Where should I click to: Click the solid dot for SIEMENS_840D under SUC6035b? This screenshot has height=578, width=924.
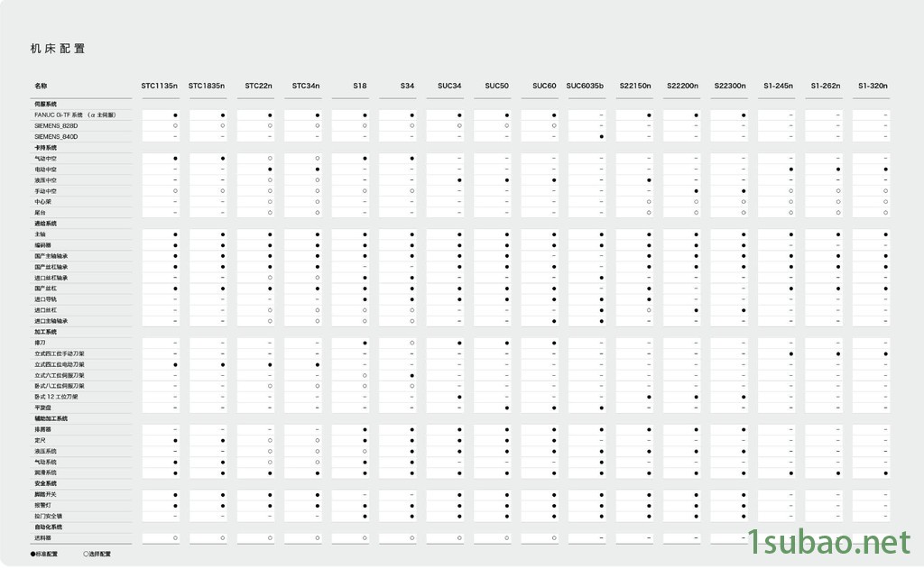(x=601, y=136)
